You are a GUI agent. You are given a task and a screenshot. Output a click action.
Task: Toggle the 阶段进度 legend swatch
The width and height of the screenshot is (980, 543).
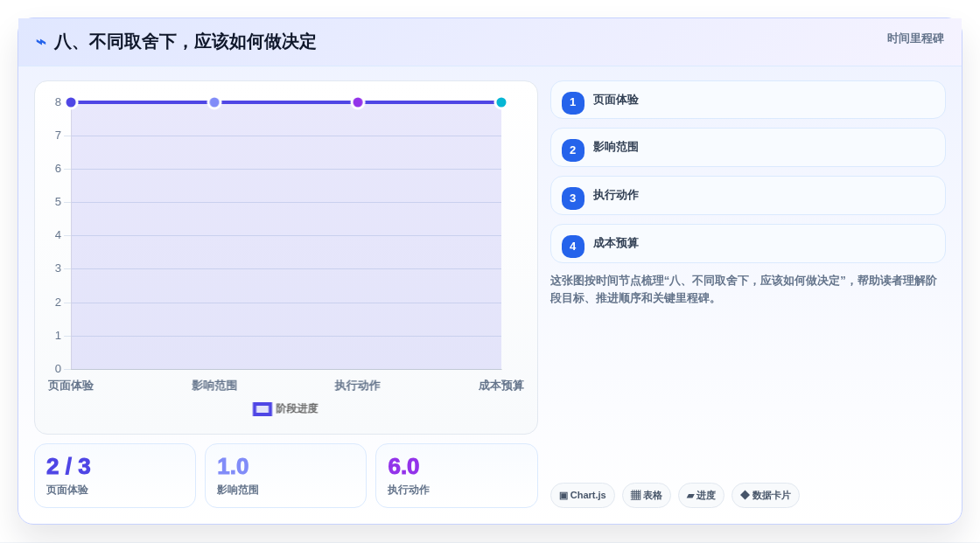tap(262, 409)
